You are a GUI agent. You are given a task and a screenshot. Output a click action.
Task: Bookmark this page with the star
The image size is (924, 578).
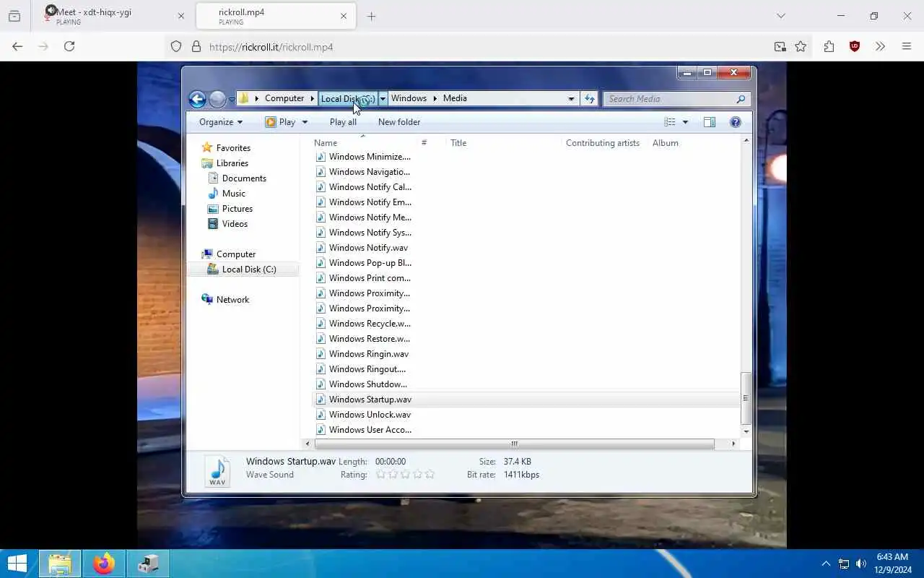tap(801, 46)
